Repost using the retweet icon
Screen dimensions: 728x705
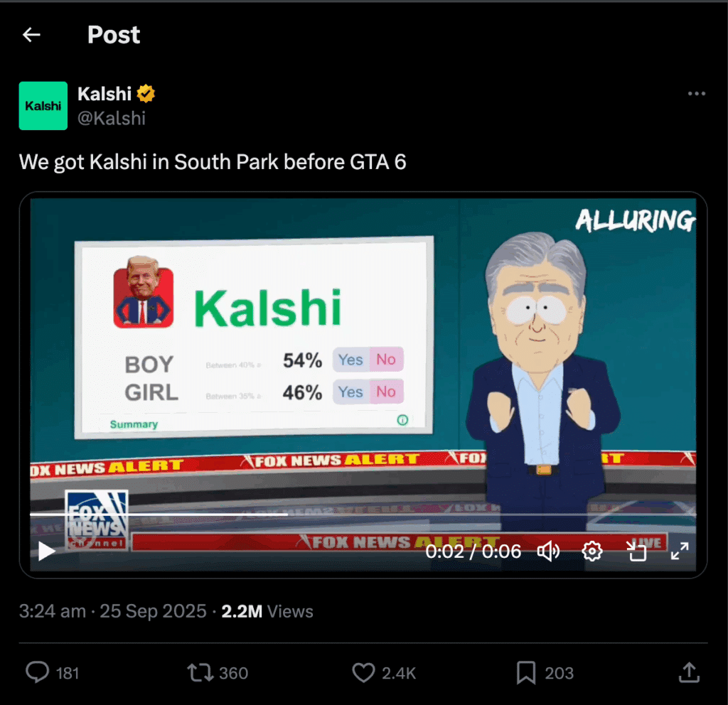pyautogui.click(x=200, y=672)
